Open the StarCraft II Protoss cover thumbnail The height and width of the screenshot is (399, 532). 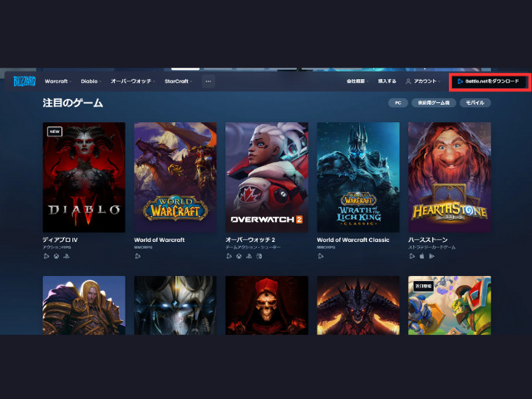click(x=175, y=305)
